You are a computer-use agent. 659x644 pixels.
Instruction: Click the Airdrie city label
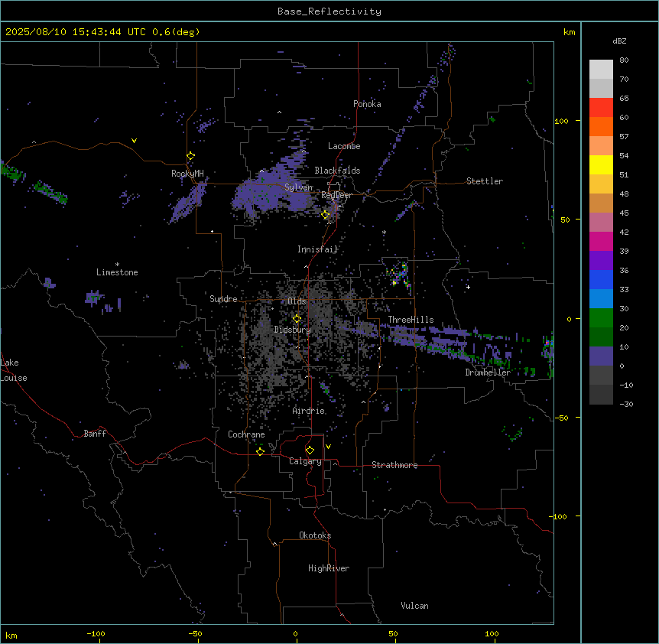click(x=309, y=411)
